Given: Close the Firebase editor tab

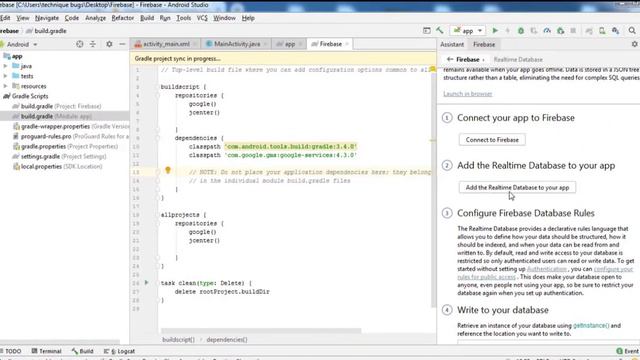Looking at the screenshot, I should pos(347,44).
